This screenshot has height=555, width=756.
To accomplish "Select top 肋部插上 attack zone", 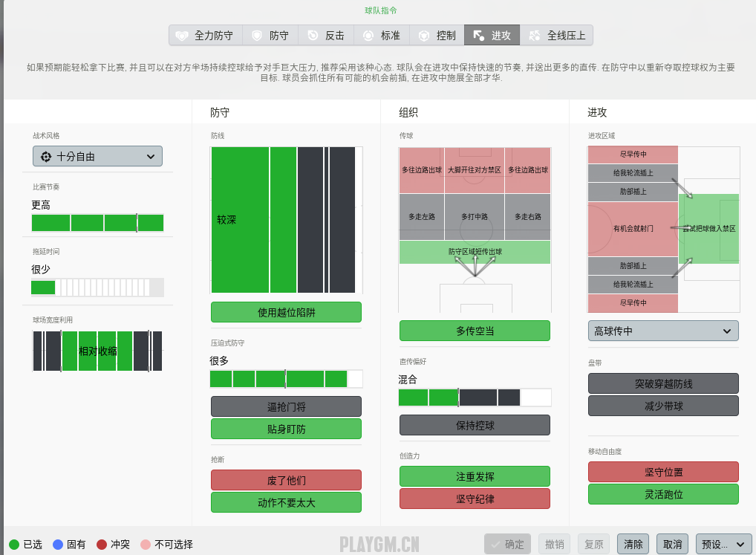I will (x=633, y=192).
